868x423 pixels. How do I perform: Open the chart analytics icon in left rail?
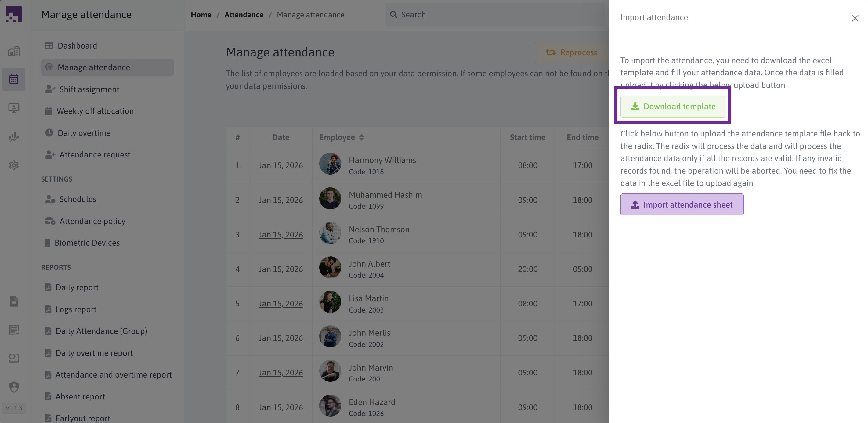[x=14, y=136]
